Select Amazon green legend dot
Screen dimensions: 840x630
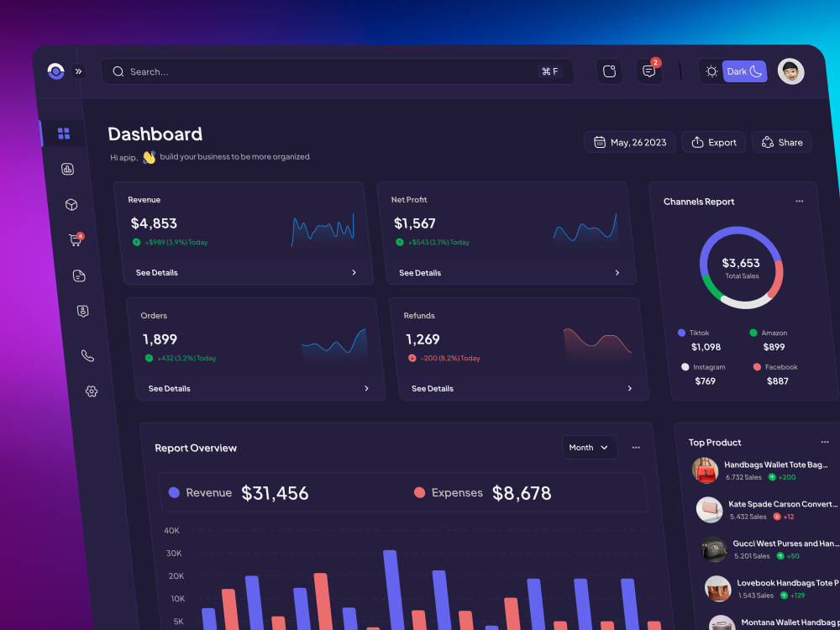(x=753, y=333)
